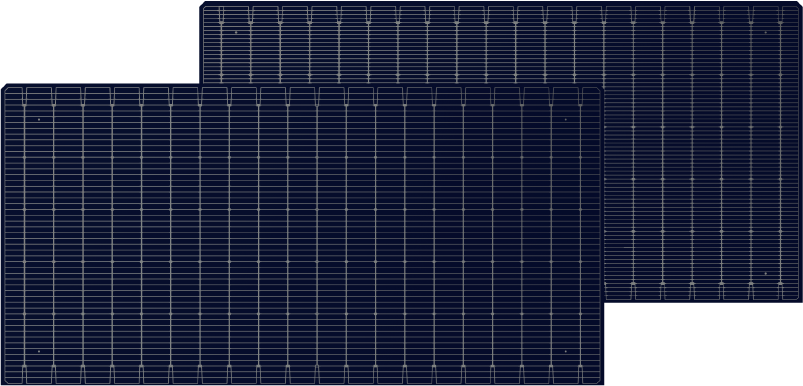The width and height of the screenshot is (803, 386).
Task: Select the rear solar cell's lower-right alignment dot
Action: (766, 273)
